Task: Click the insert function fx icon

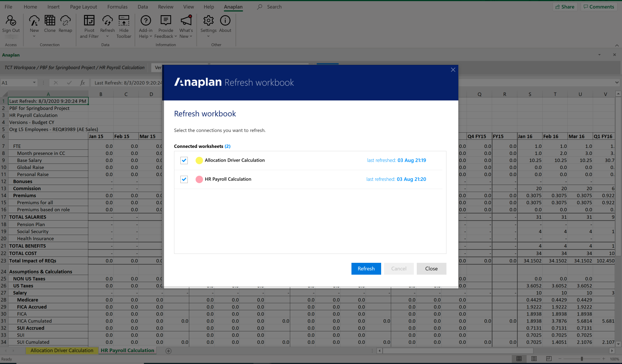Action: (82, 83)
